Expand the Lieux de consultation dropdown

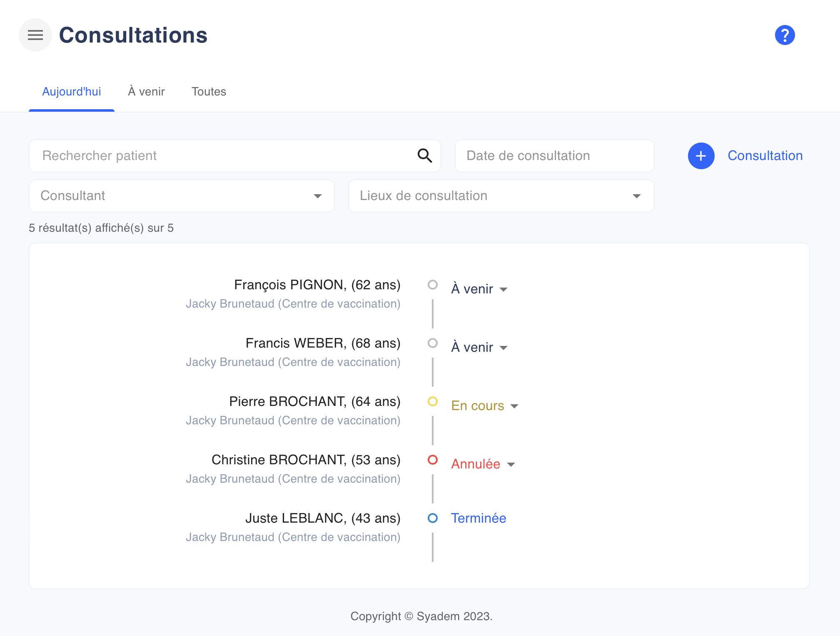tap(501, 196)
